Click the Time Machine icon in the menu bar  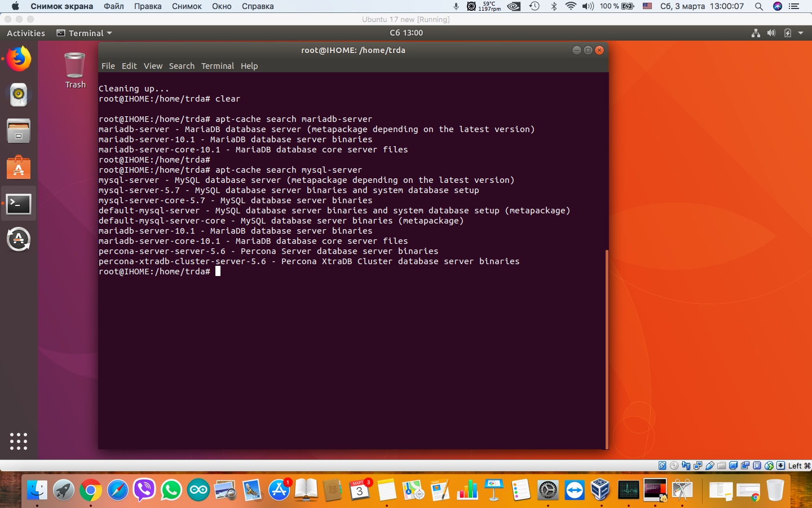click(x=535, y=7)
